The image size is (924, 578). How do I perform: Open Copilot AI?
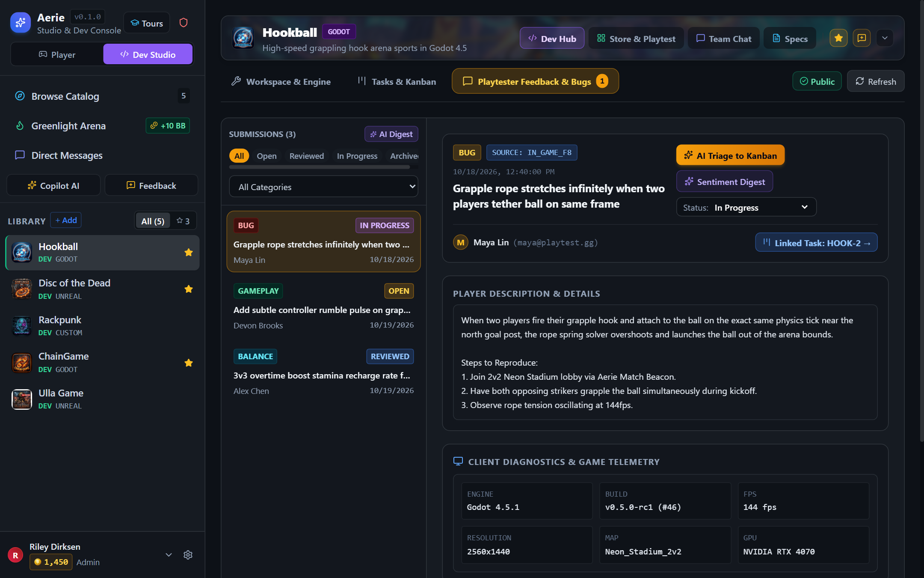click(x=53, y=185)
